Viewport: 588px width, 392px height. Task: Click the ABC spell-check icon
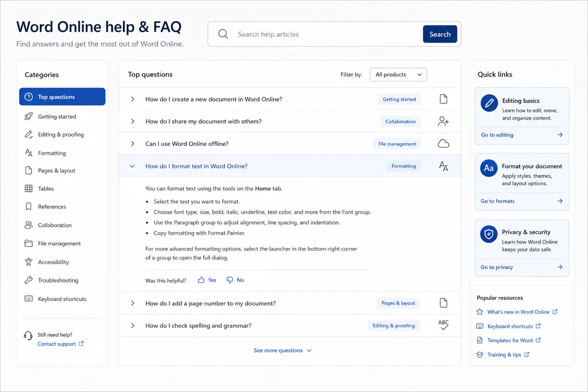(x=443, y=325)
